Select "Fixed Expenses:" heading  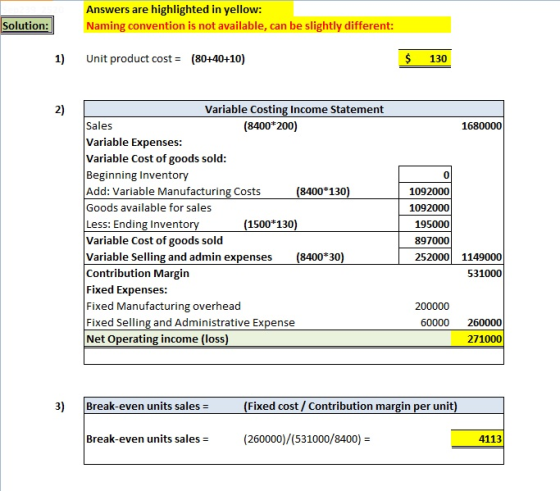coord(126,290)
